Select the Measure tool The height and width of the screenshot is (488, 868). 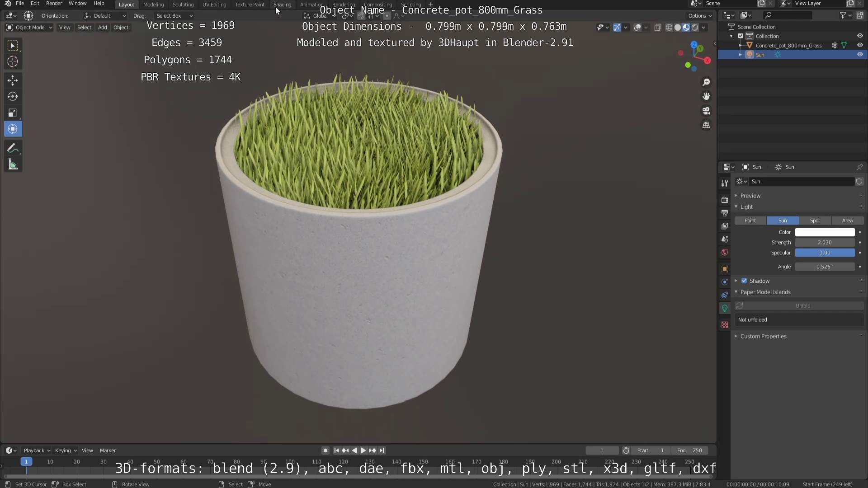point(13,165)
